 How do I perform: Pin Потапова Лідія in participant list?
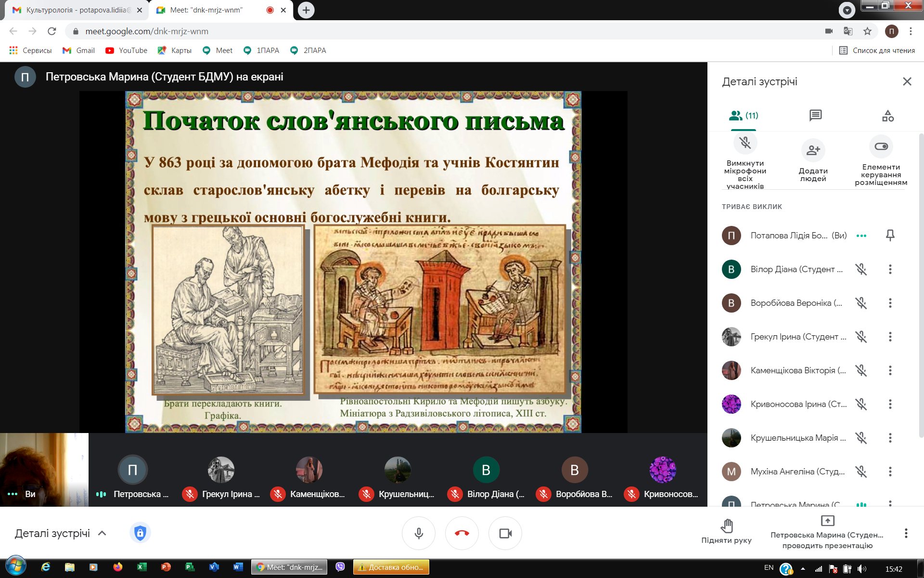pyautogui.click(x=890, y=236)
